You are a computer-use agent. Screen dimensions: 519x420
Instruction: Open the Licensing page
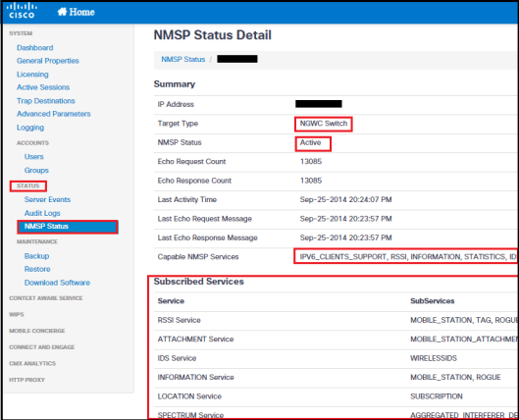32,75
